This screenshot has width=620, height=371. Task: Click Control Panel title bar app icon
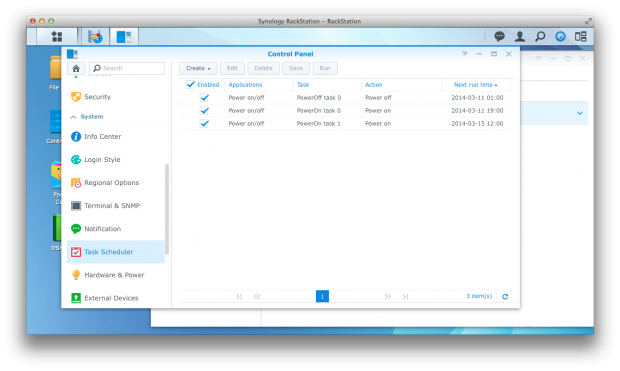[x=72, y=54]
